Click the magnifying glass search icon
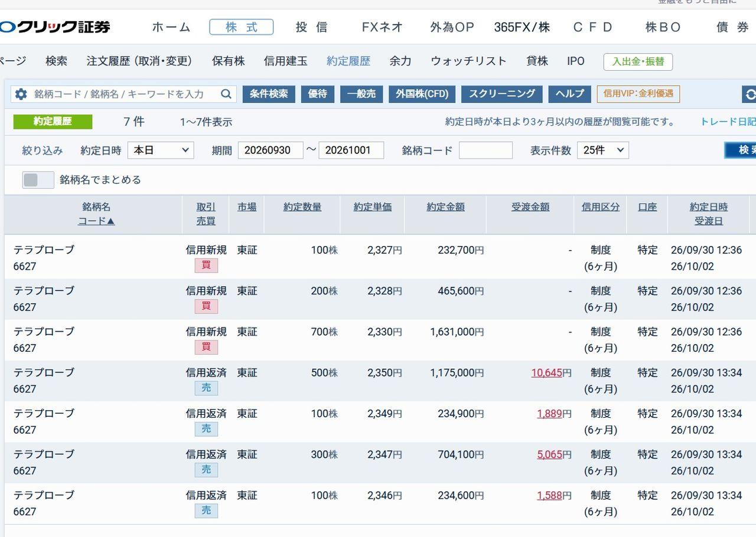This screenshot has height=537, width=756. [x=226, y=94]
